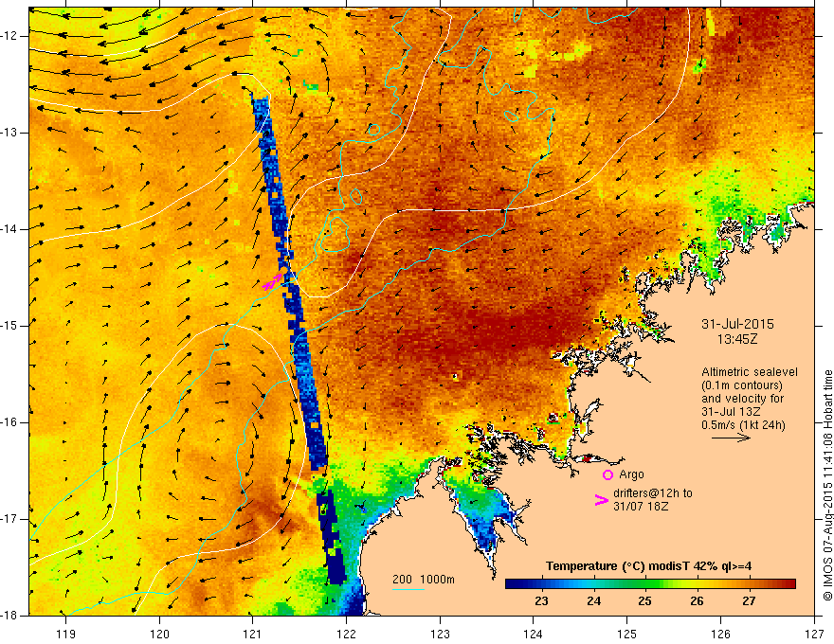Image resolution: width=834 pixels, height=644 pixels.
Task: Click the '31-Jul-2015' date label
Action: [x=737, y=324]
